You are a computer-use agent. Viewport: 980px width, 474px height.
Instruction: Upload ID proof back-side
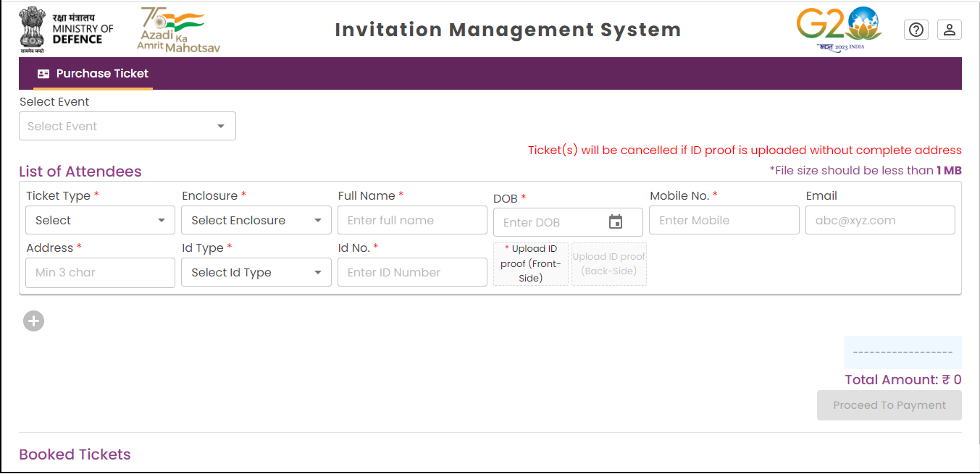[x=608, y=263]
